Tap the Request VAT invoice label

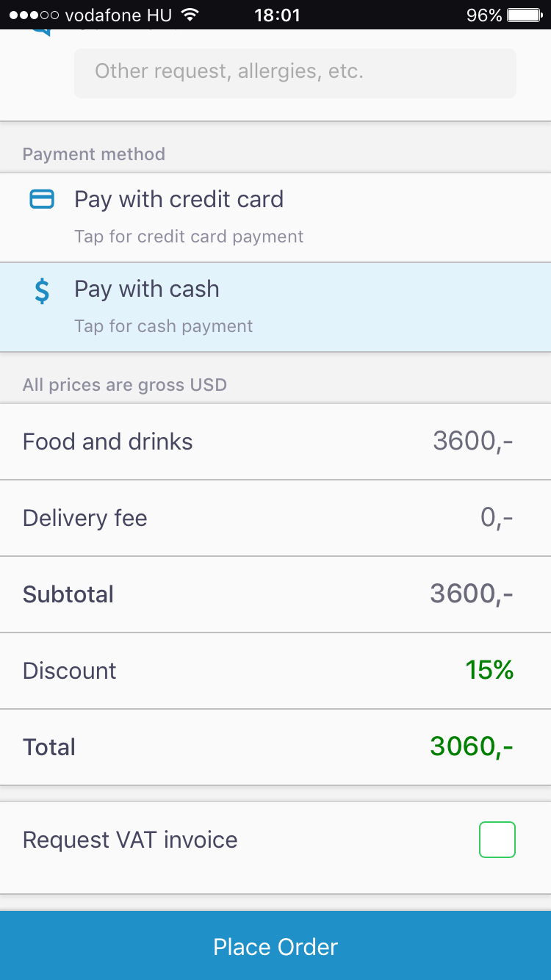130,840
